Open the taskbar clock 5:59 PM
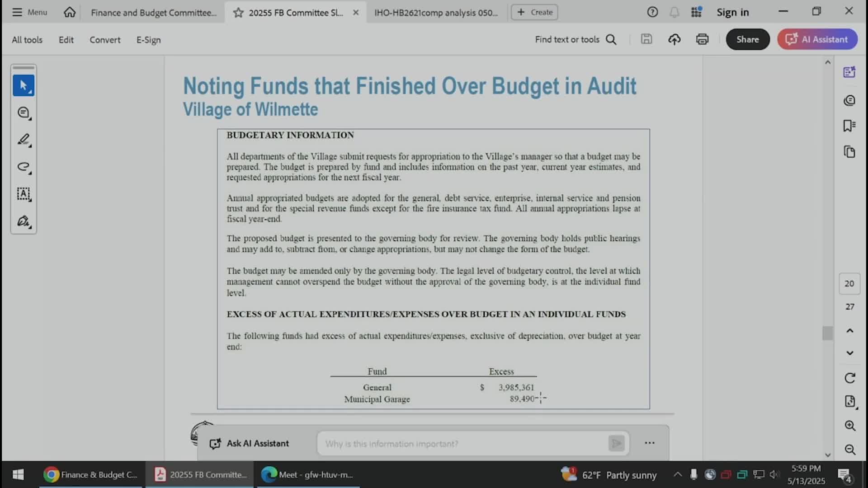 (806, 474)
